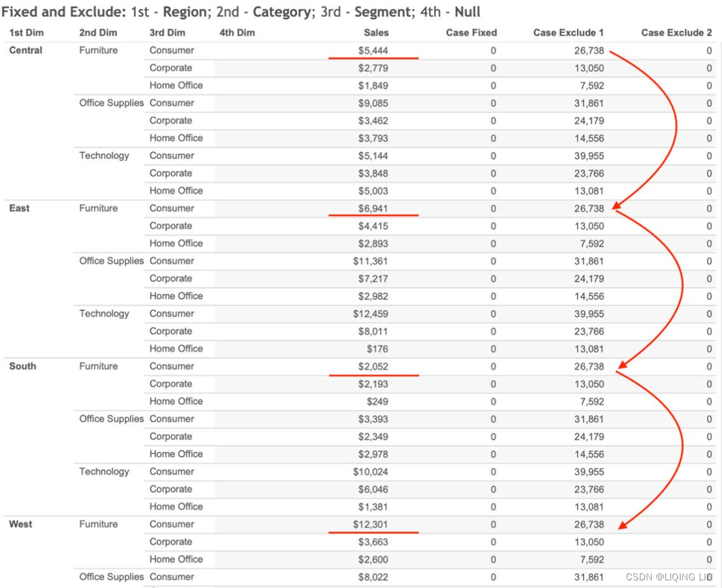Click Office Supplies under the East region
The image size is (722, 588).
[x=111, y=261]
